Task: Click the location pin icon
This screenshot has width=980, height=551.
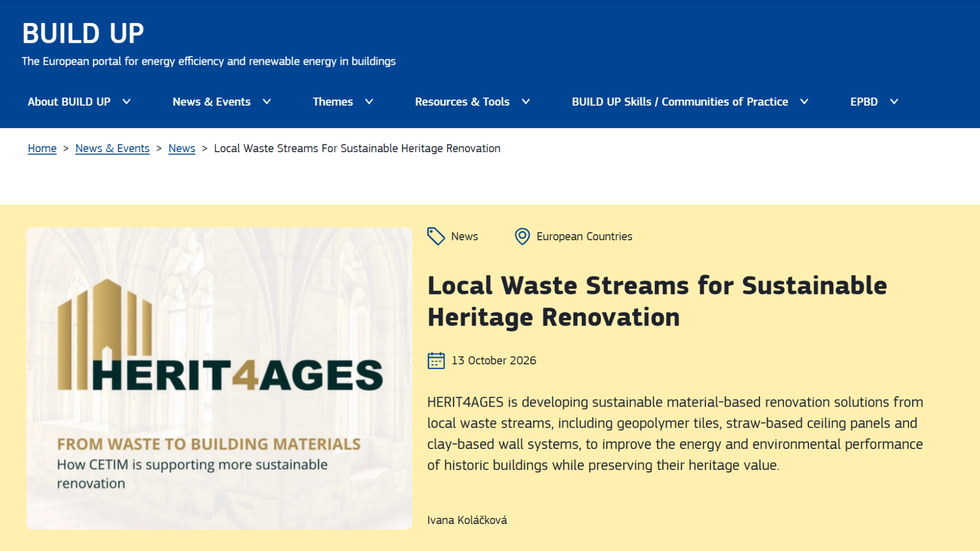Action: click(522, 236)
